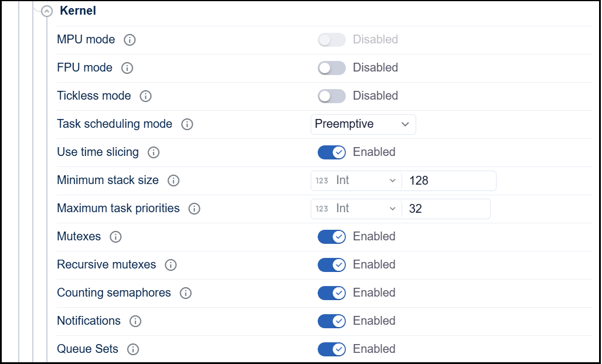Click Task scheduling mode info icon
Image resolution: width=602 pixels, height=364 pixels.
187,124
